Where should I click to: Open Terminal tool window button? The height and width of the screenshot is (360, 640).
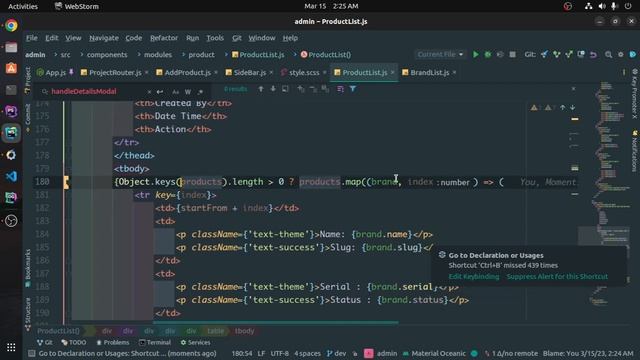[x=155, y=342]
